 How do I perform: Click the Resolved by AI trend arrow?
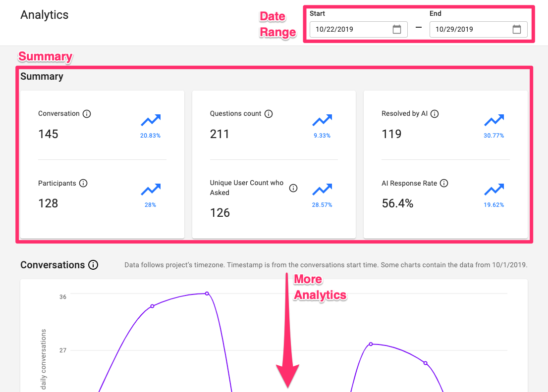(494, 120)
